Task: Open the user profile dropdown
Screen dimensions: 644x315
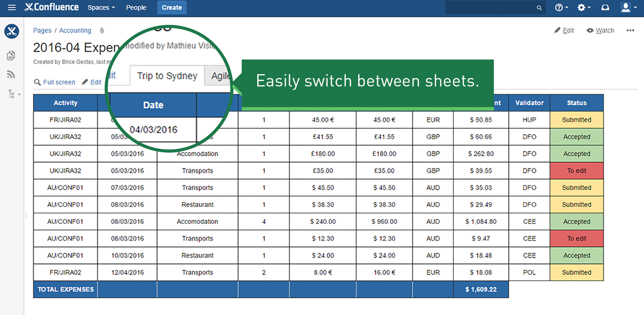Action: pyautogui.click(x=629, y=7)
